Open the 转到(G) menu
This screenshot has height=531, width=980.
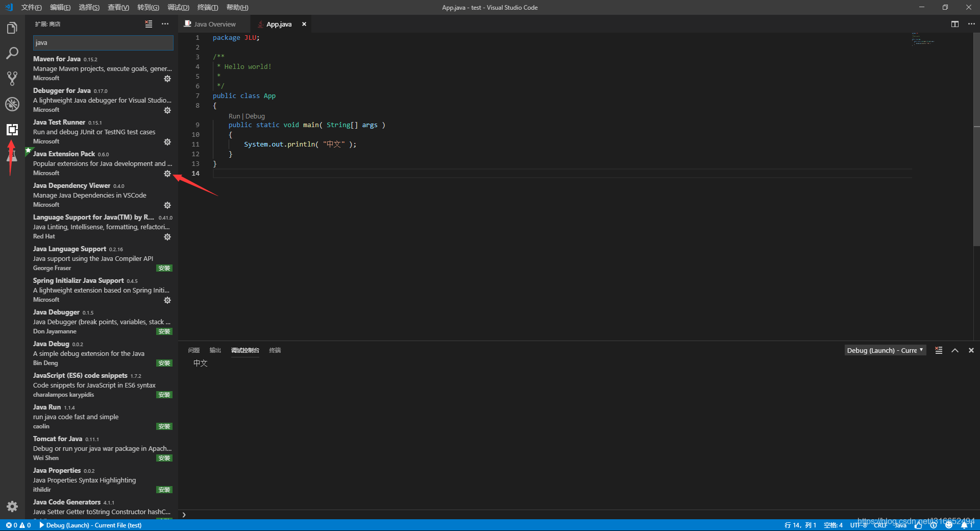coord(148,7)
